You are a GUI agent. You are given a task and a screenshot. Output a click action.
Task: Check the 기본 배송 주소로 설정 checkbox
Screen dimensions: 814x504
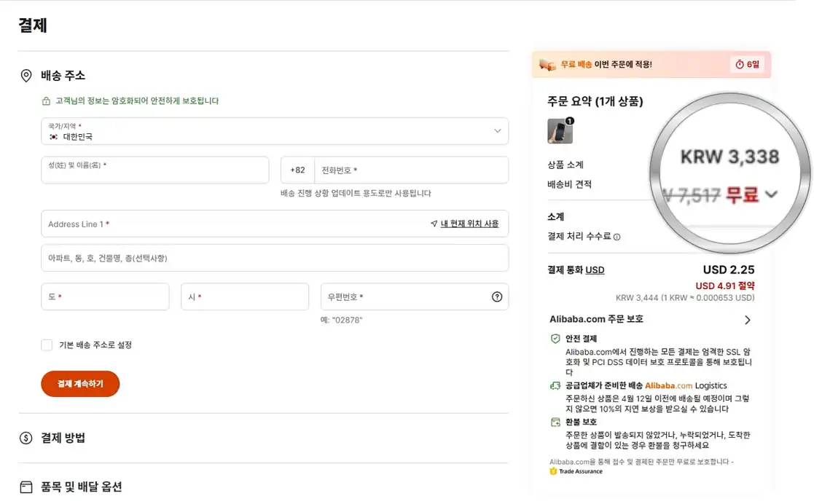(x=47, y=345)
